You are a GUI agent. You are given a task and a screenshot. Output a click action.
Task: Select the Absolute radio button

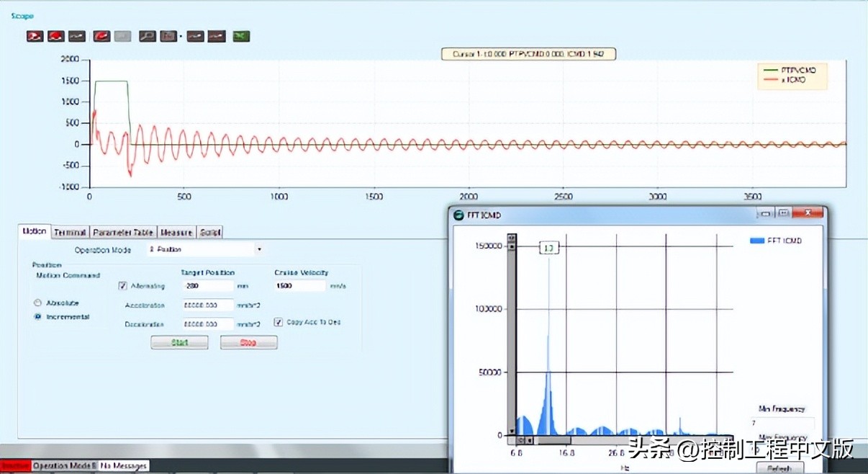[x=37, y=303]
